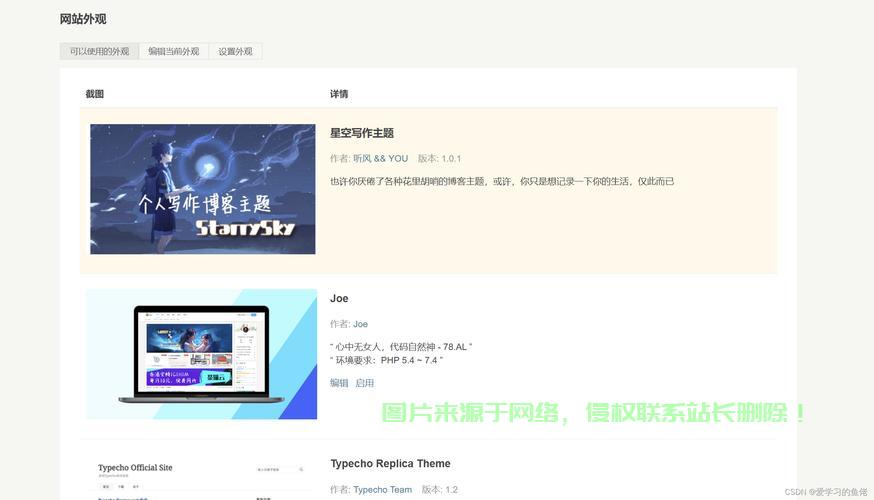Open the 编辑当前外观 tab

pyautogui.click(x=173, y=51)
